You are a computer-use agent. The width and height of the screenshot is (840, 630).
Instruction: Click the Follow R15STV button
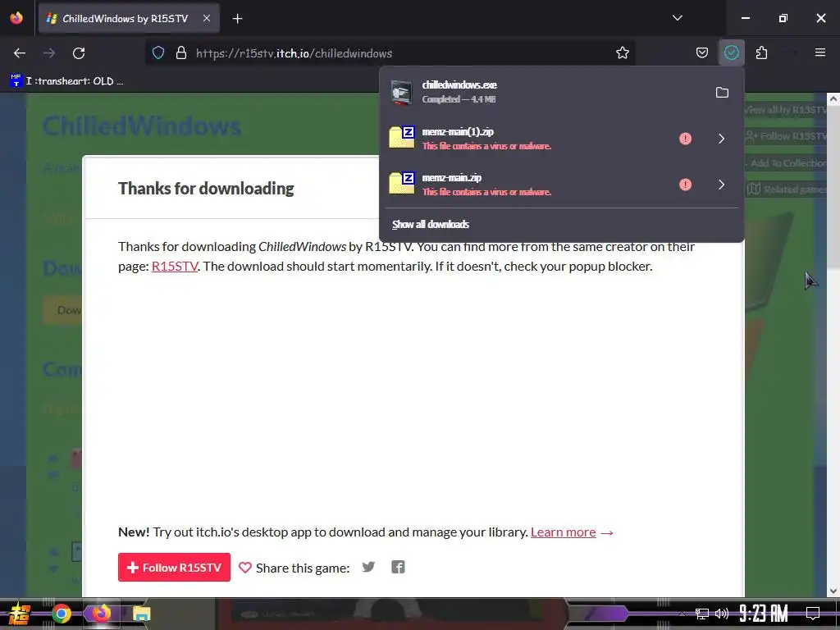pos(174,568)
